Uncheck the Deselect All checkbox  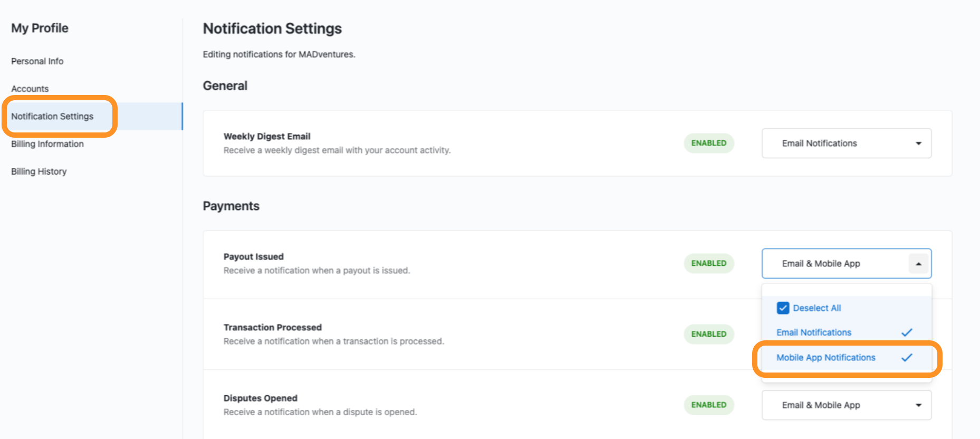click(x=783, y=308)
